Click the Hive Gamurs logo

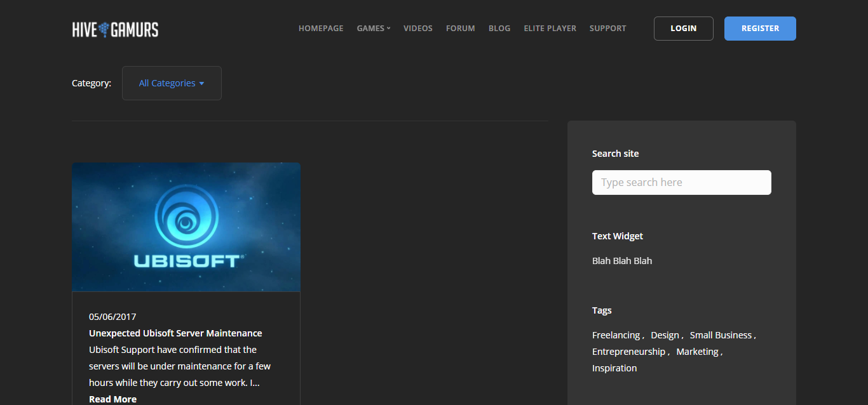(115, 29)
